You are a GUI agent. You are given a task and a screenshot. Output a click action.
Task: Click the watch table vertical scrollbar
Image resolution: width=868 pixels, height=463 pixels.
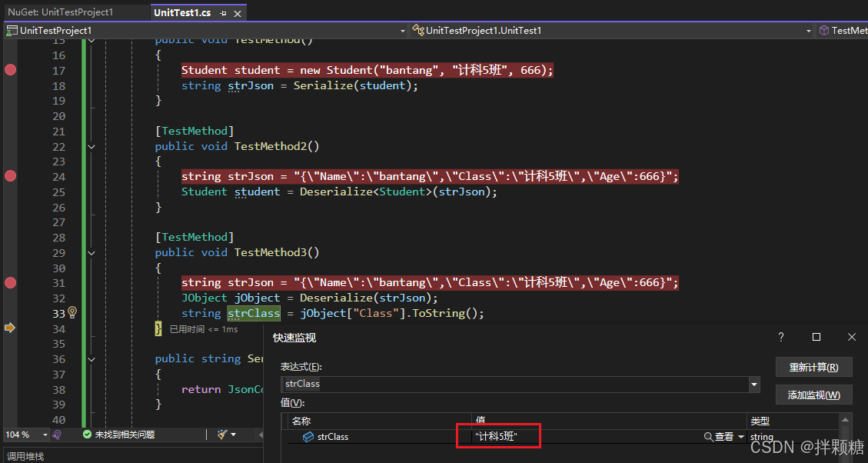coord(845,438)
